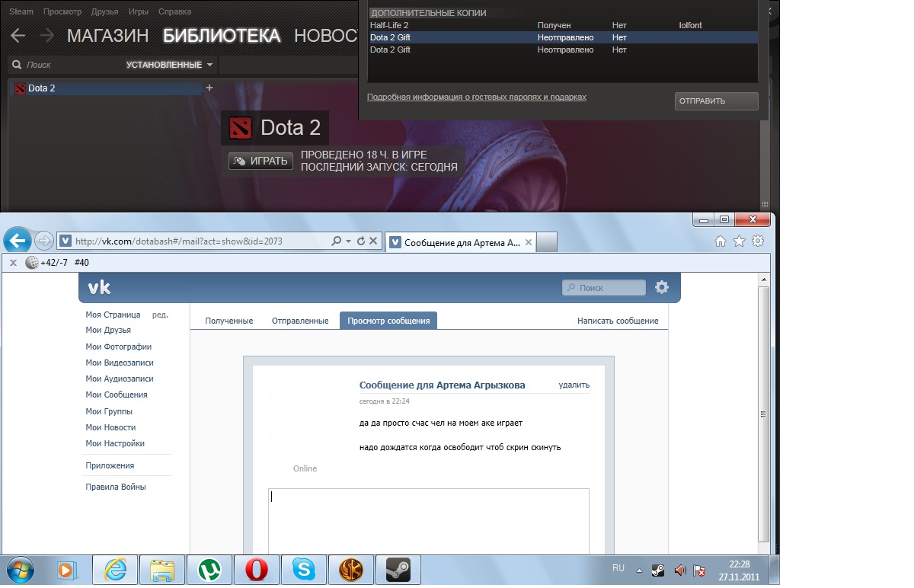This screenshot has height=588, width=914.
Task: Select the Half-Life 2 row in gift list
Action: pyautogui.click(x=563, y=25)
